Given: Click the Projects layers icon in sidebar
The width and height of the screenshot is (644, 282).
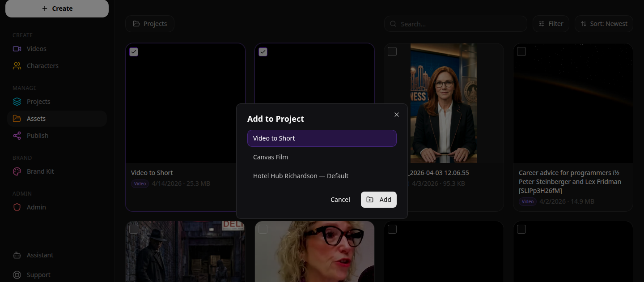Looking at the screenshot, I should point(17,102).
